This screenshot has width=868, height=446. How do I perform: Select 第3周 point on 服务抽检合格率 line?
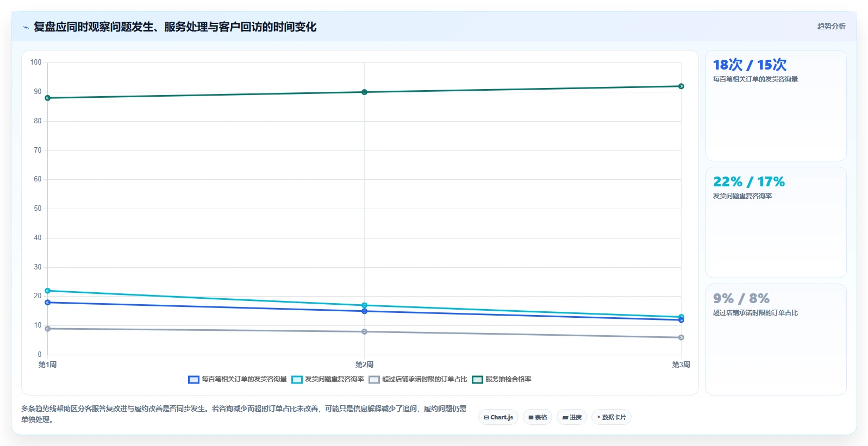(681, 86)
